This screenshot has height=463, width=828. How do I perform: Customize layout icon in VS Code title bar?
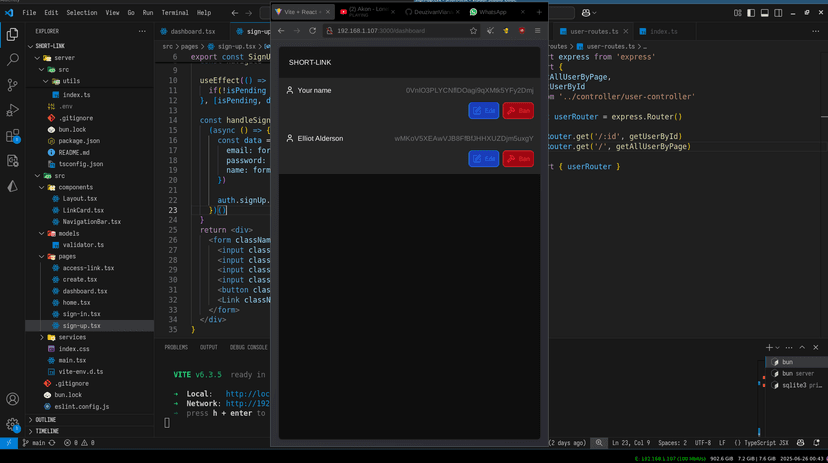[738, 13]
